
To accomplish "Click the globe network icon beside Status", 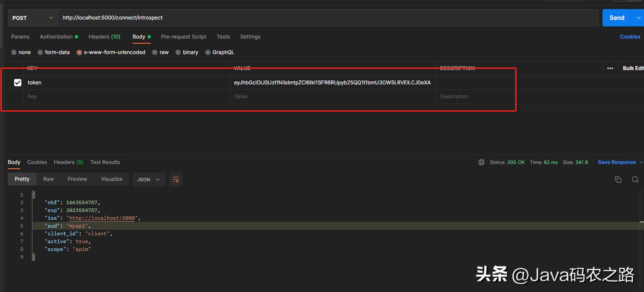I will pos(481,162).
